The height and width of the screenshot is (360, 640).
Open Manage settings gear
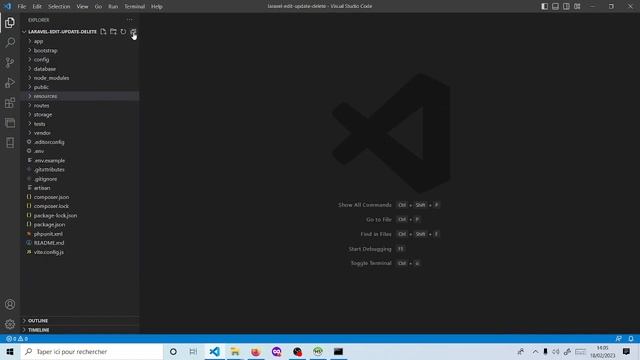coord(10,324)
